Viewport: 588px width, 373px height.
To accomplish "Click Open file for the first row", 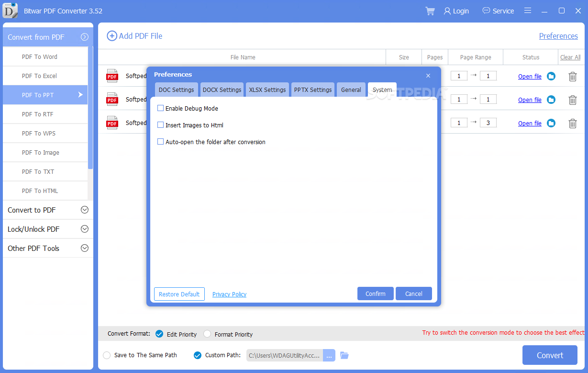I will click(x=530, y=76).
